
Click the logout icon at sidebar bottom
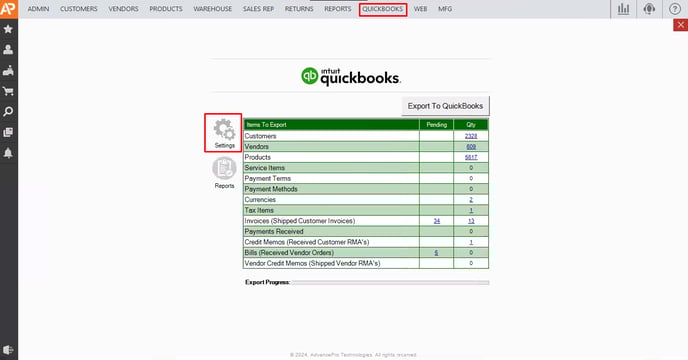tap(8, 350)
